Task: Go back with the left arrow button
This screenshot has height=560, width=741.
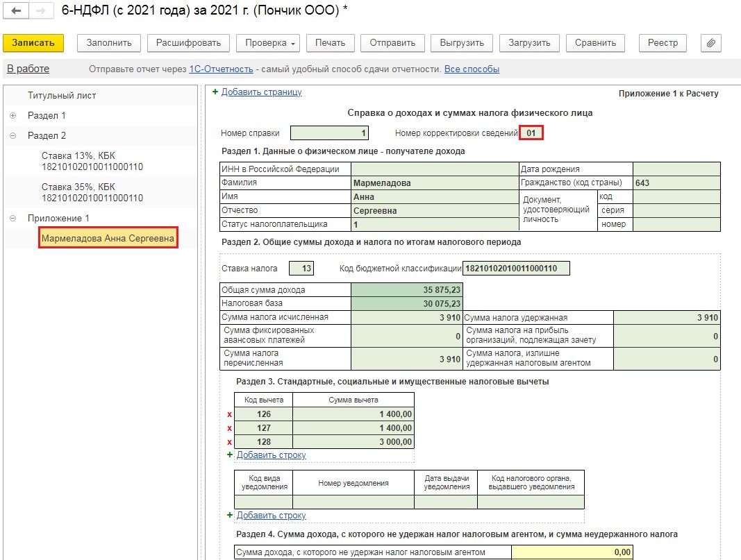Action: [16, 10]
